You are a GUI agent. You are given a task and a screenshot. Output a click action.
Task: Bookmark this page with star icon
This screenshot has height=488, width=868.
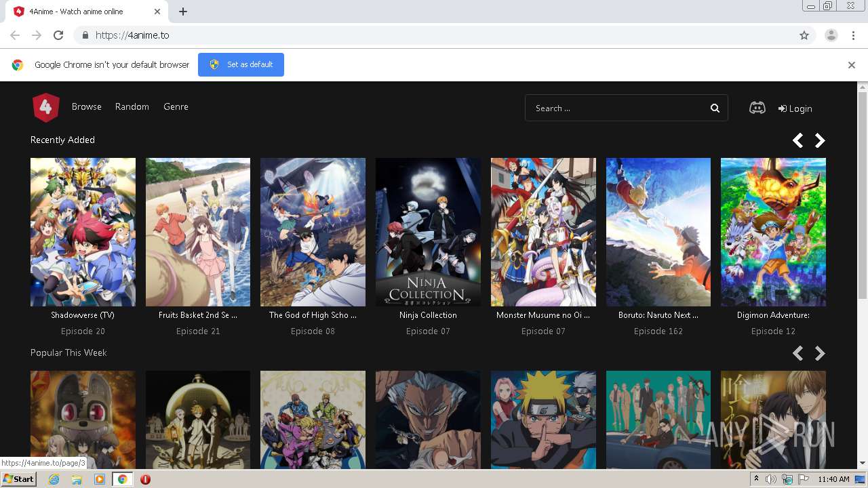804,35
